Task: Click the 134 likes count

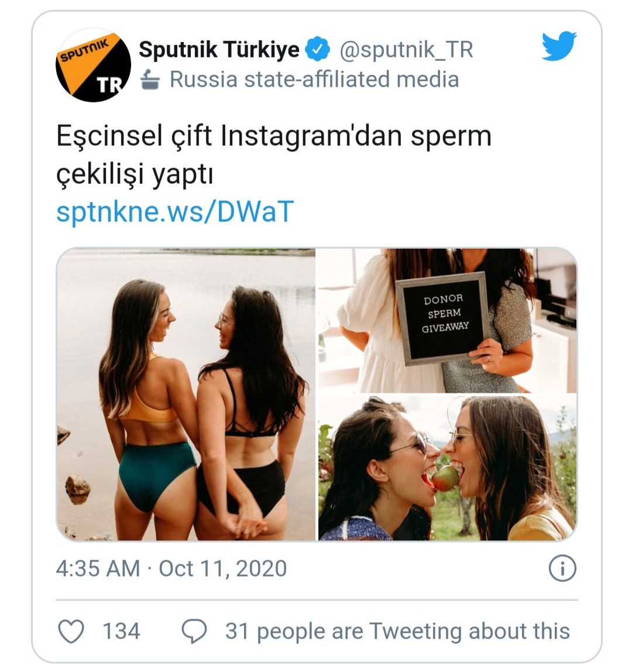Action: 121,631
